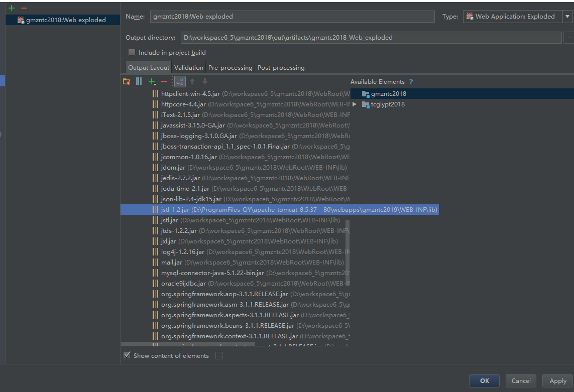Click the create directory folder icon
Viewport: 574px width, 392px height.
click(x=127, y=82)
